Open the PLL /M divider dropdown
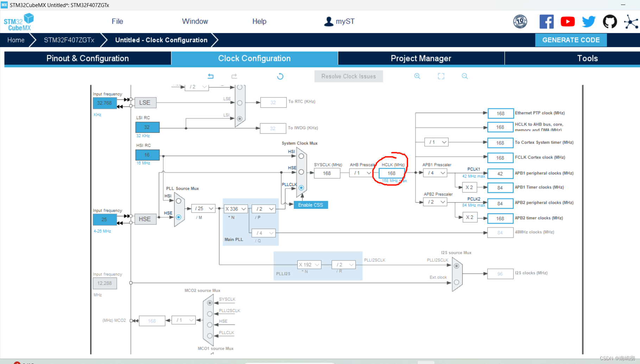This screenshot has height=364, width=640. pyautogui.click(x=203, y=209)
